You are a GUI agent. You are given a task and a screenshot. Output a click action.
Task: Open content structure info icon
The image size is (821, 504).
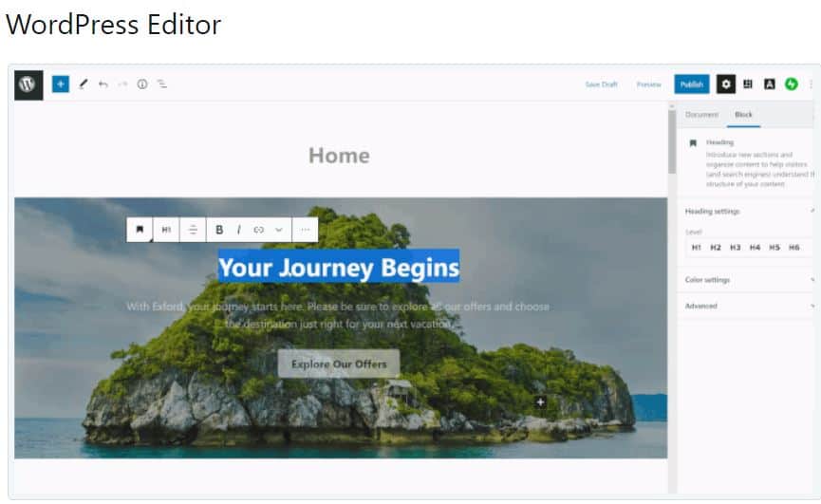[x=142, y=84]
